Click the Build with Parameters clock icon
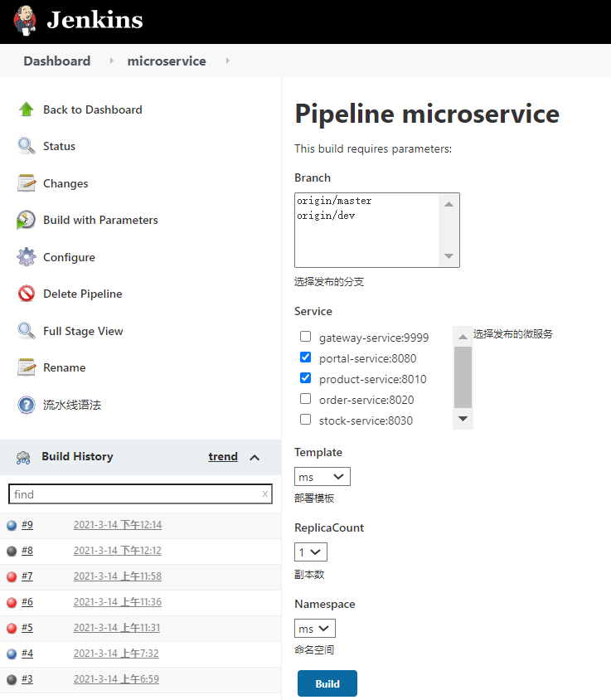The image size is (611, 700). [x=27, y=220]
